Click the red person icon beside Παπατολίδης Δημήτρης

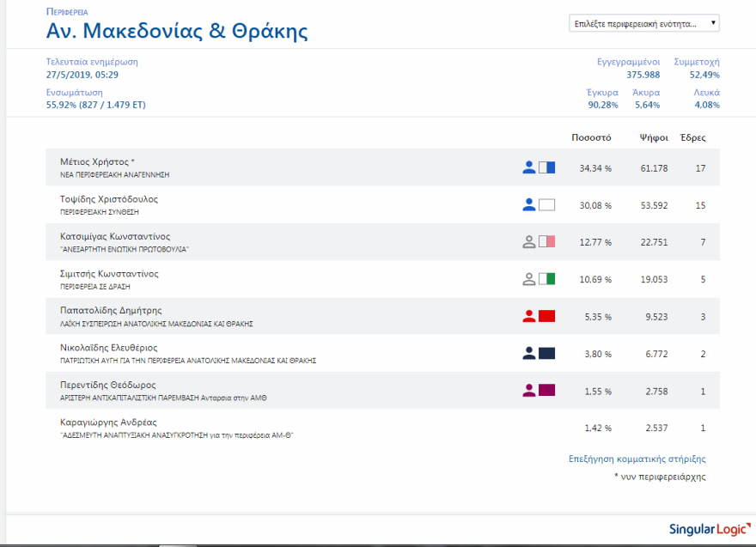point(529,316)
